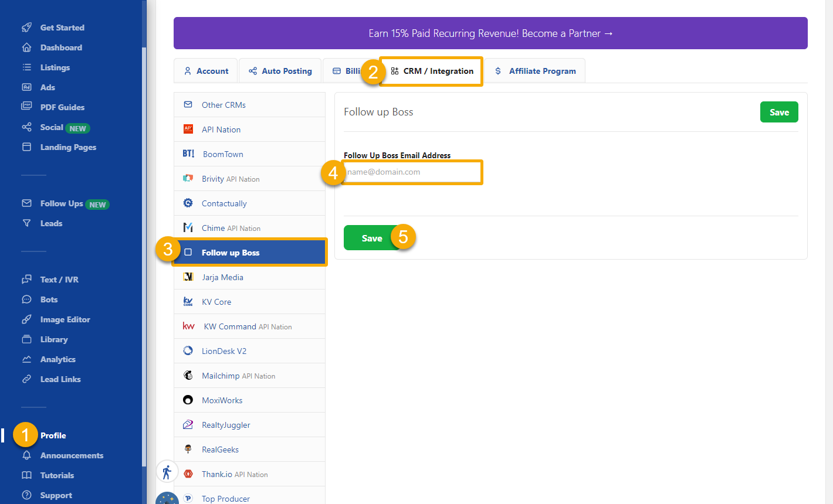
Task: Click the Ads icon in sidebar
Action: click(26, 87)
